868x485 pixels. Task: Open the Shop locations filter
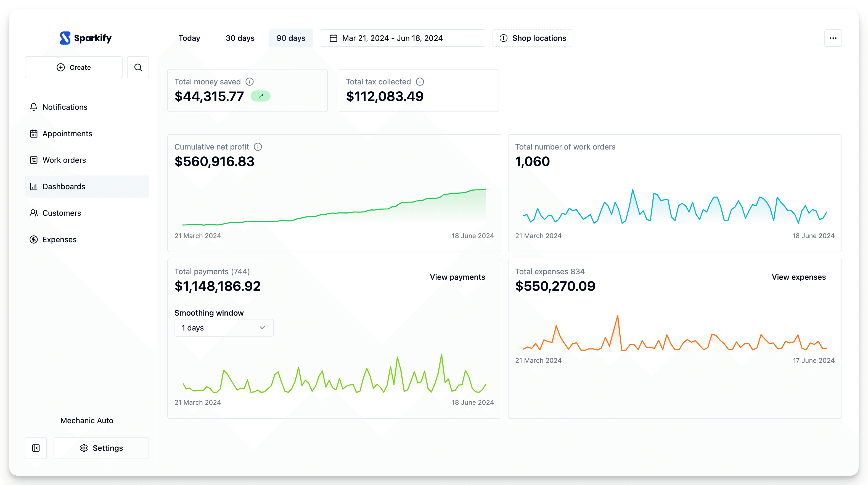click(x=532, y=38)
